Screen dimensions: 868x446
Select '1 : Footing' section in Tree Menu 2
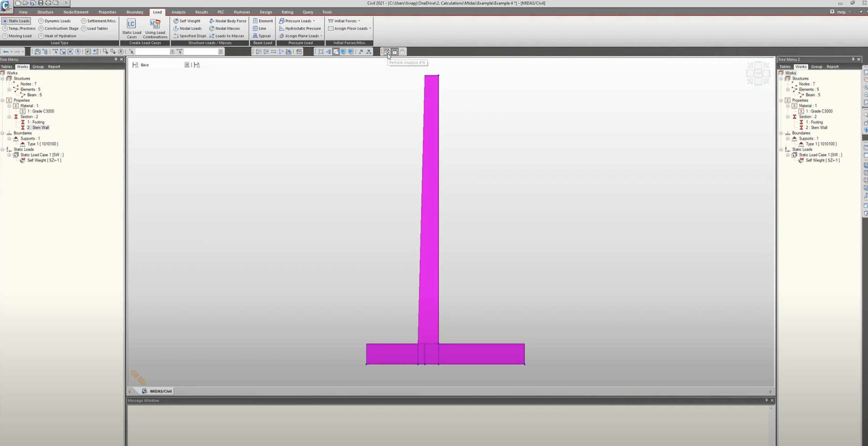click(814, 122)
